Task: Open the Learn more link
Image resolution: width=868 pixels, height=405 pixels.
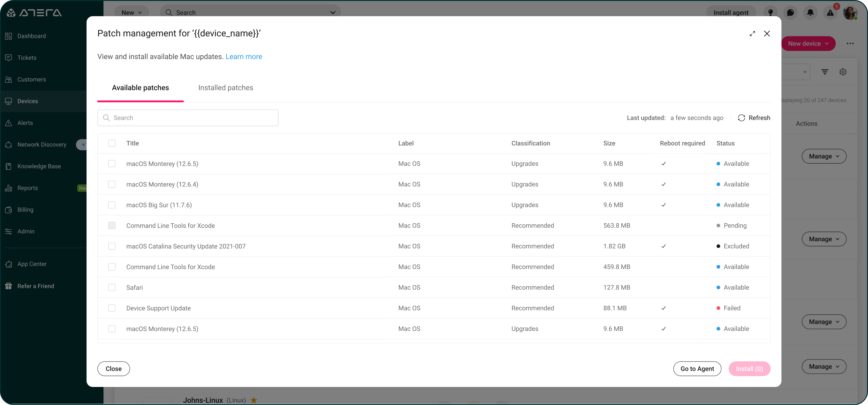Action: pyautogui.click(x=244, y=57)
